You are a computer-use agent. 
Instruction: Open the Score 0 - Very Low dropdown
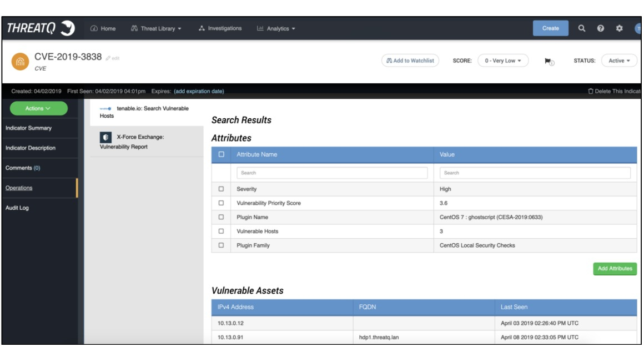pos(503,61)
